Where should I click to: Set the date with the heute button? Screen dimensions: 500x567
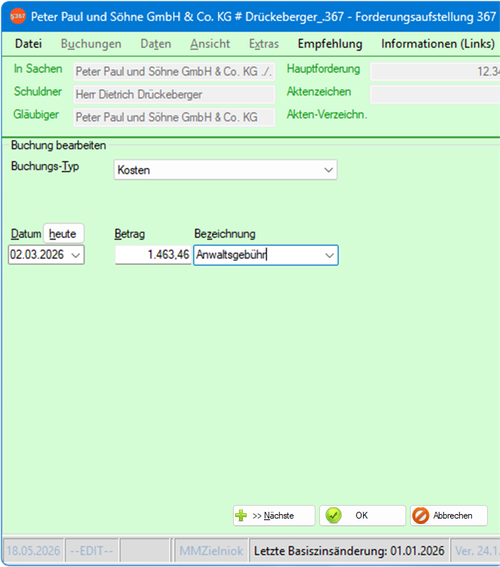pyautogui.click(x=64, y=234)
